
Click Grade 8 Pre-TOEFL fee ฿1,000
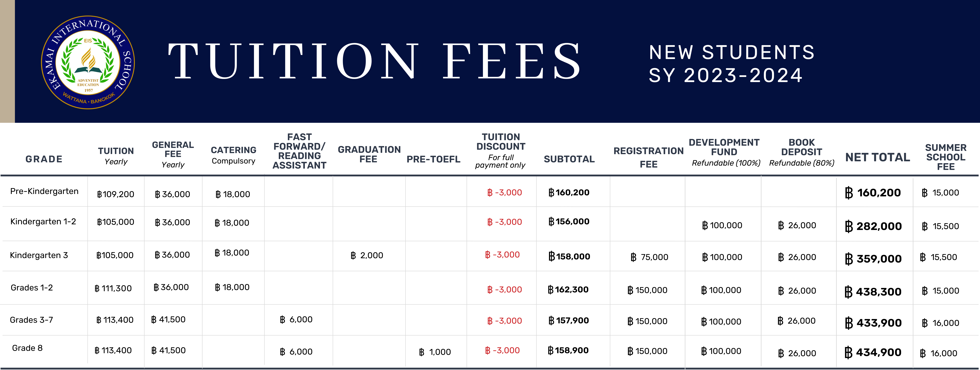click(435, 352)
